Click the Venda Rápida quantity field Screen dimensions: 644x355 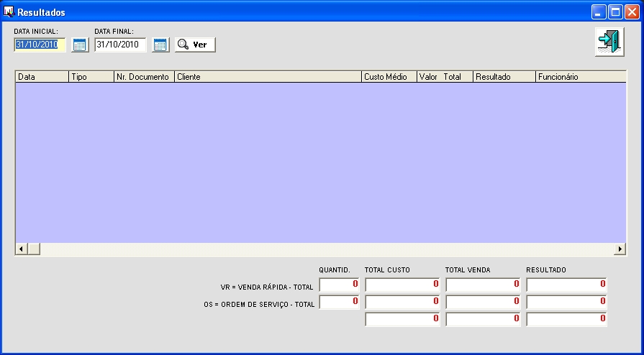tap(339, 285)
